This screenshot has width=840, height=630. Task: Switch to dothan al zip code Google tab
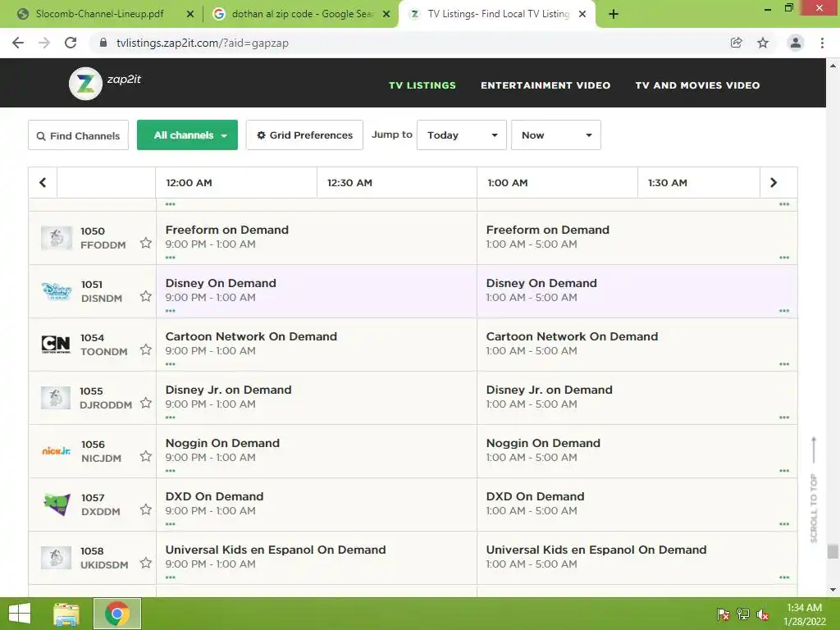click(300, 14)
